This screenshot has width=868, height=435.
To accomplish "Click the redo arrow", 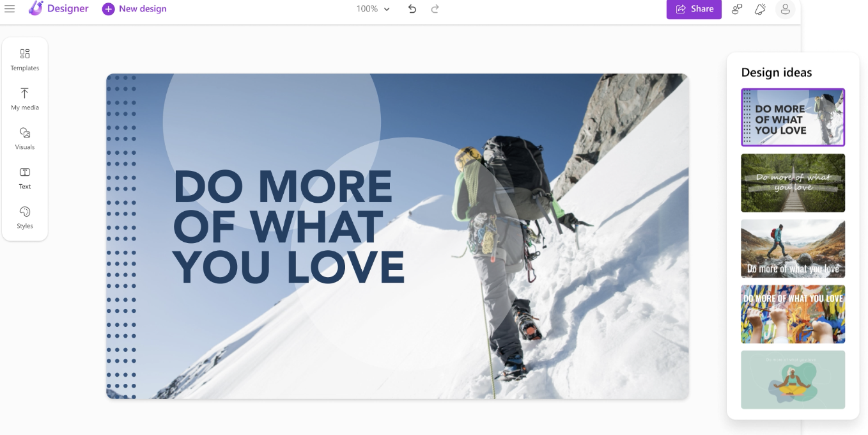I will click(435, 9).
